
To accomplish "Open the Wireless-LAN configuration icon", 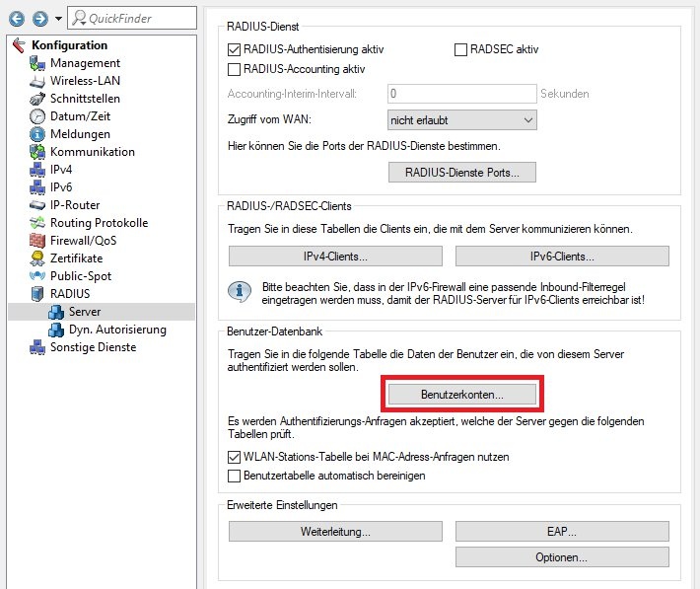I will [37, 81].
